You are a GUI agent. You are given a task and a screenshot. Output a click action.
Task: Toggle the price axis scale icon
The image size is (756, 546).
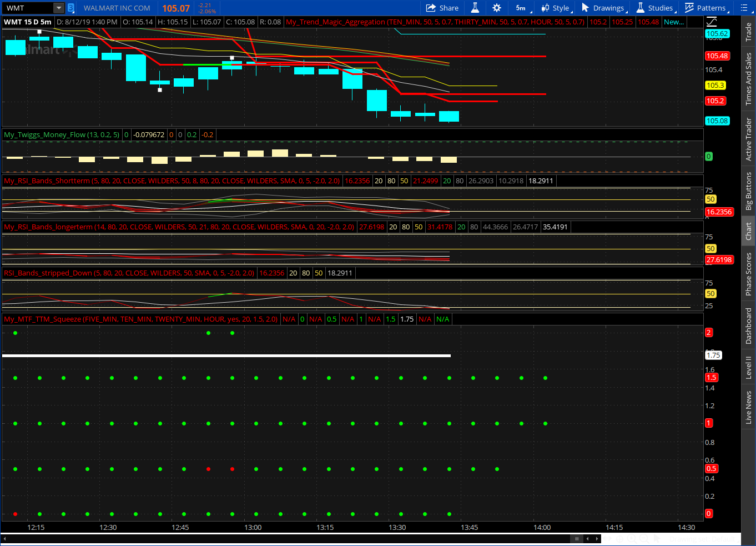(712, 22)
